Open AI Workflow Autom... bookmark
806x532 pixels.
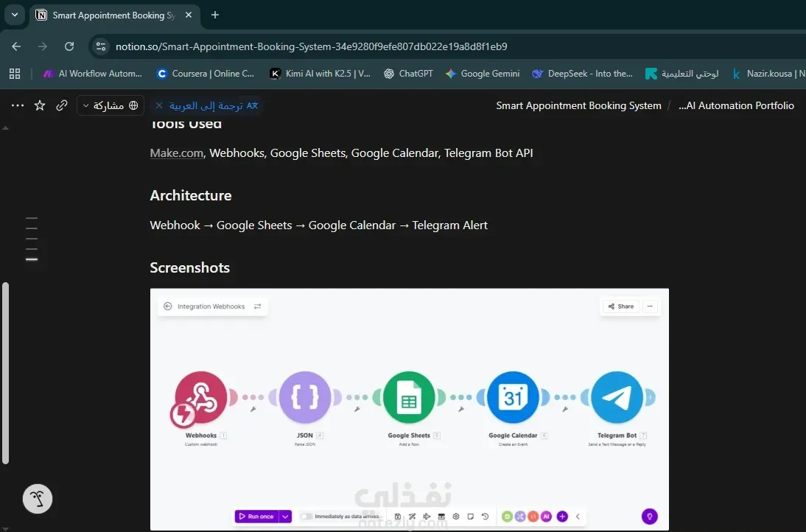coord(93,74)
